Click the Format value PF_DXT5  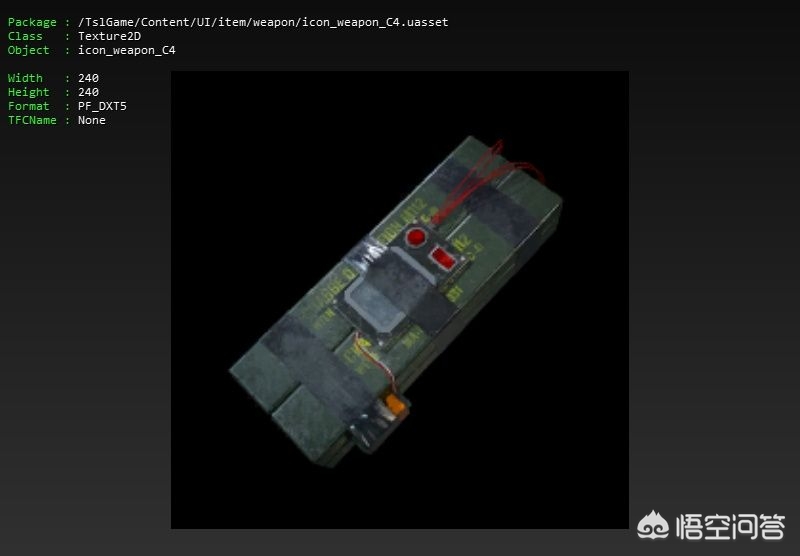102,106
